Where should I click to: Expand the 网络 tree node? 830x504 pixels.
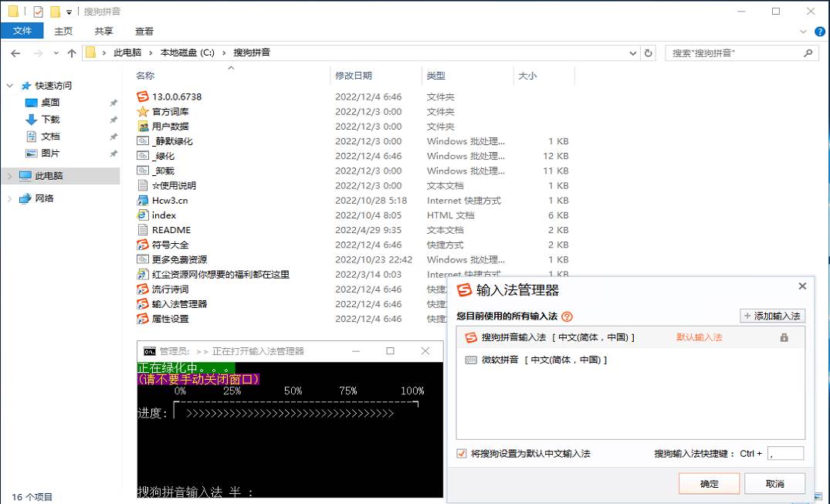[9, 198]
